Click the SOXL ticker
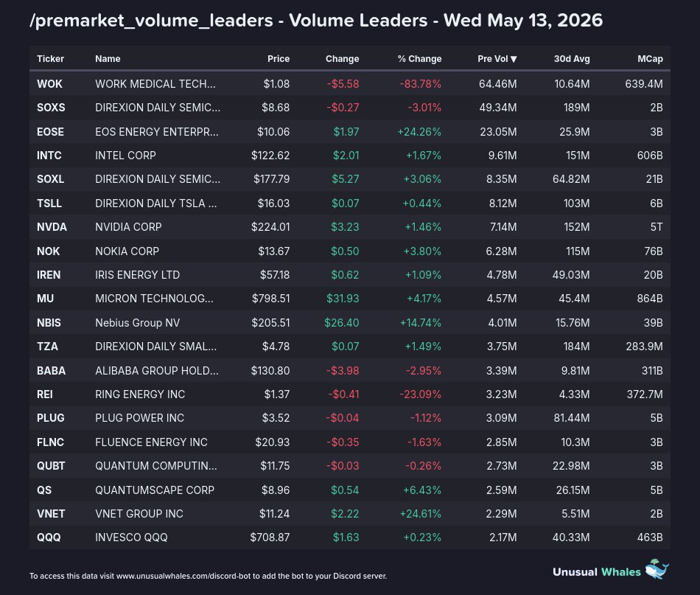Screen dimensions: 700x595 tap(50, 179)
